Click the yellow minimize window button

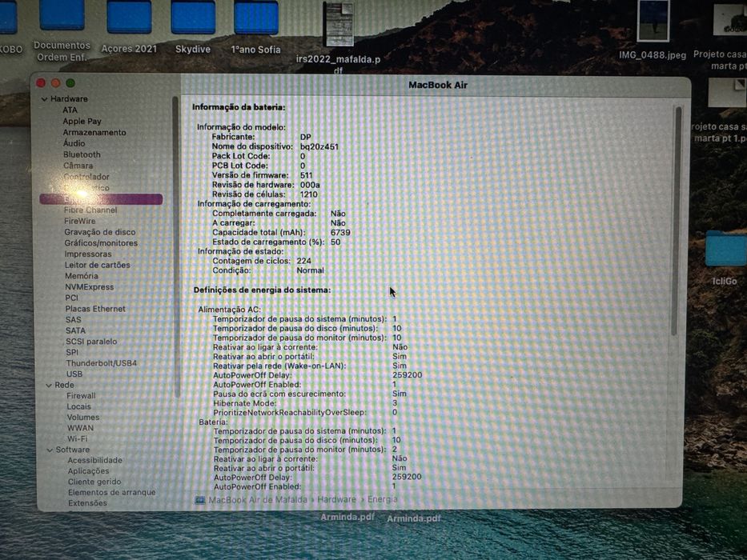click(x=56, y=83)
